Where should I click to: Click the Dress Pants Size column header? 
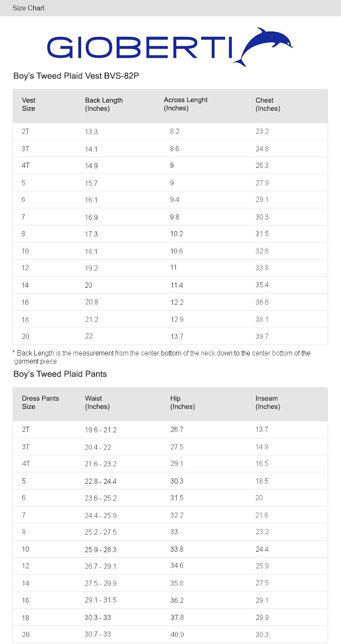coord(40,402)
